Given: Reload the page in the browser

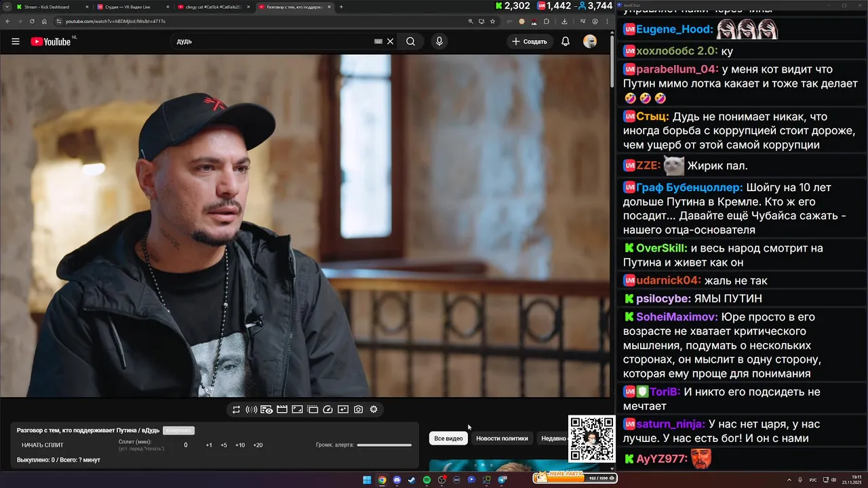Looking at the screenshot, I should [x=32, y=21].
